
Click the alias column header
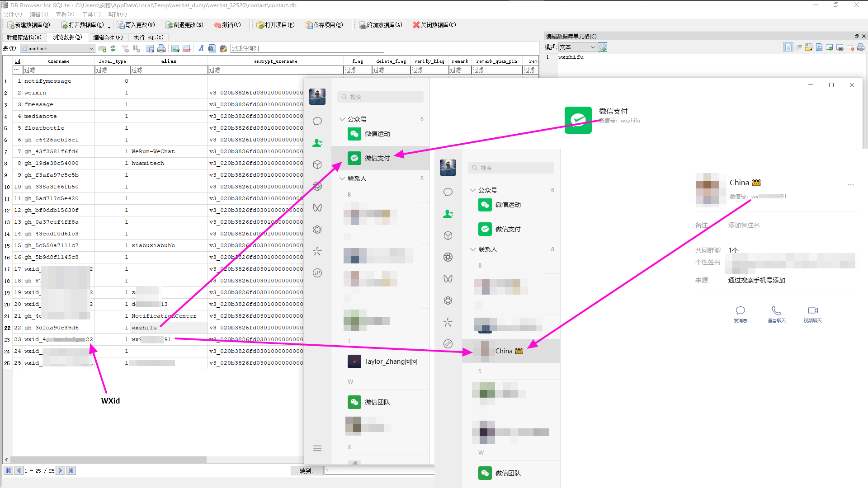tap(169, 61)
